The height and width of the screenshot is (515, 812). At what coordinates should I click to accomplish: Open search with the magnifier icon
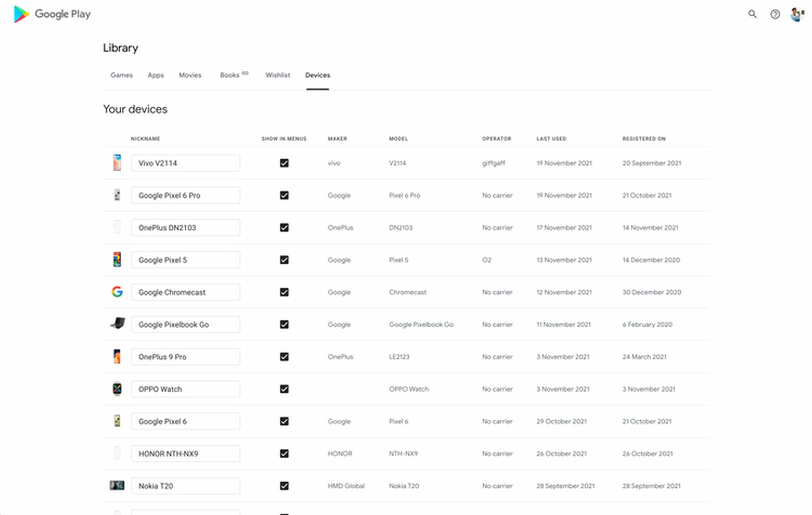752,14
